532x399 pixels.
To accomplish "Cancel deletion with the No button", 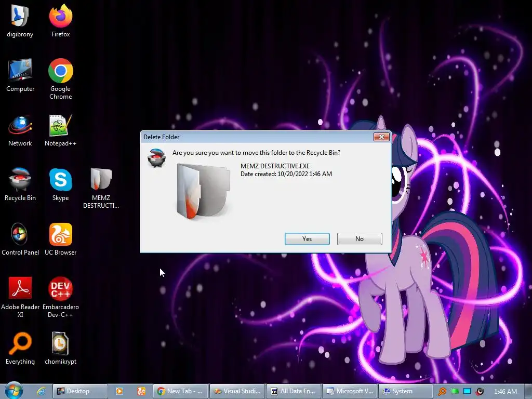I will 360,239.
